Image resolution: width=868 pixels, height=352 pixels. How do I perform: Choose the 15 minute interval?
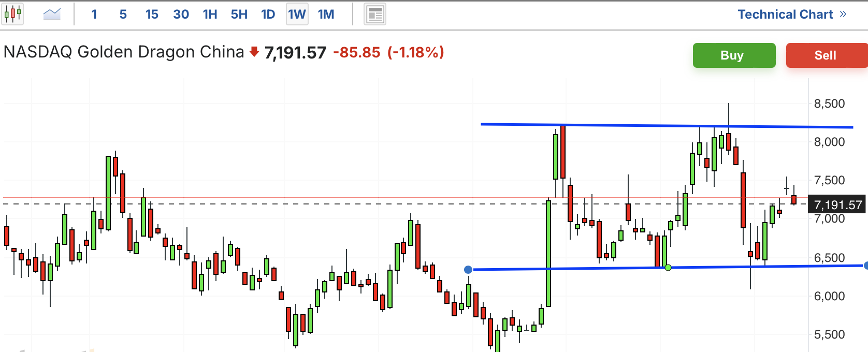click(152, 14)
